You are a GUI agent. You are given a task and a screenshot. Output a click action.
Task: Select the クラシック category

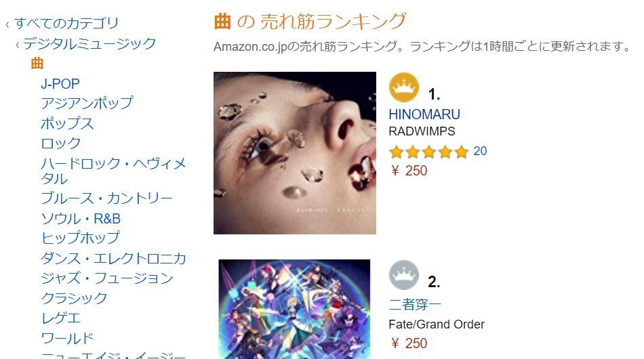[74, 298]
